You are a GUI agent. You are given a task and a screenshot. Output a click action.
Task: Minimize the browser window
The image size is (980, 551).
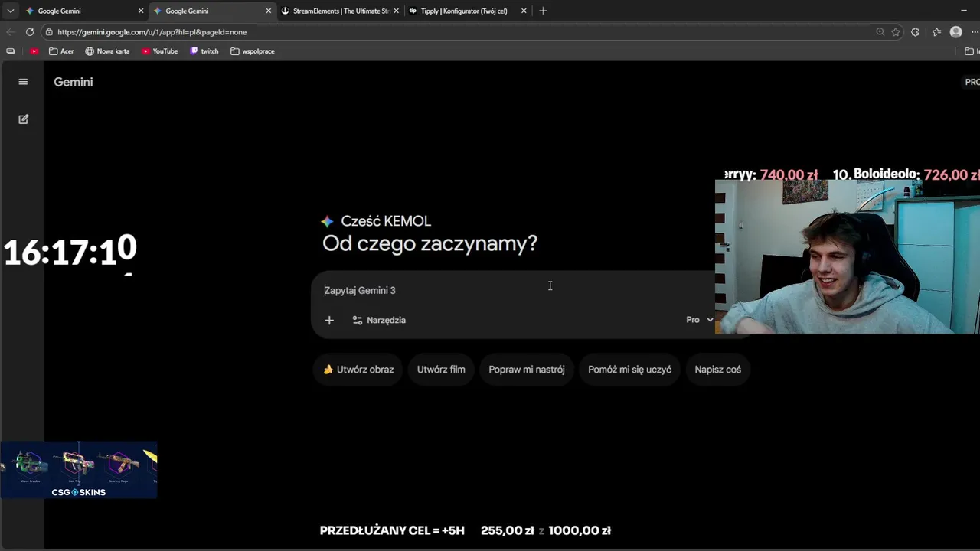(x=963, y=11)
